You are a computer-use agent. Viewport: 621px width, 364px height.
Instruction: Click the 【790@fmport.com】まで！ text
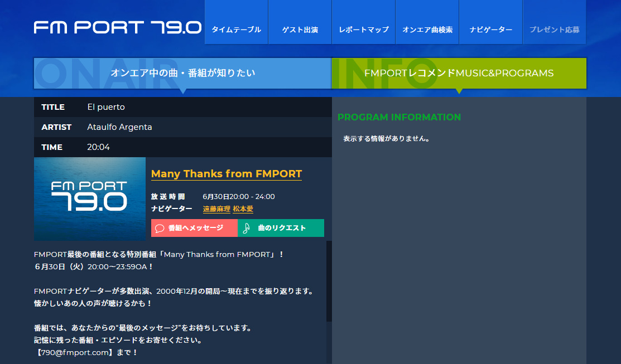point(85,352)
